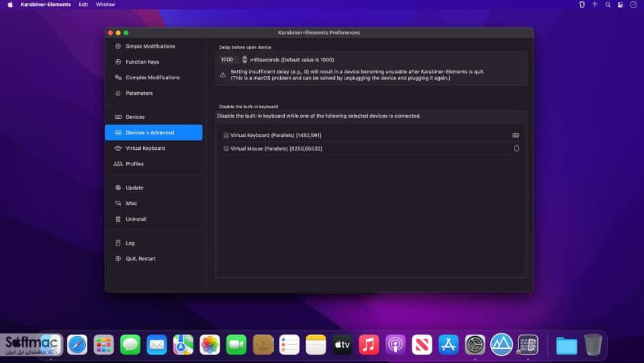The height and width of the screenshot is (363, 644).
Task: Open Notes from the Dock
Action: 316,344
